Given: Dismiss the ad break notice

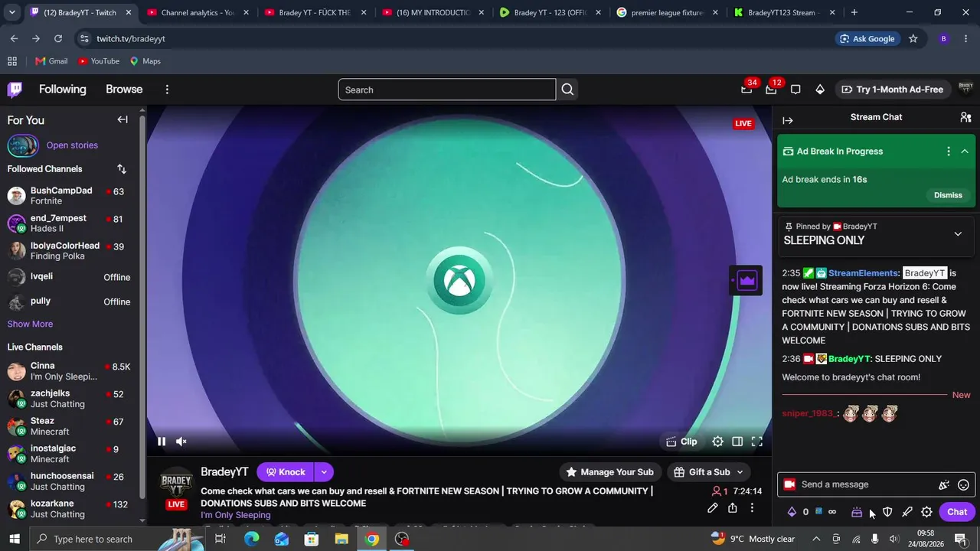Looking at the screenshot, I should coord(948,195).
